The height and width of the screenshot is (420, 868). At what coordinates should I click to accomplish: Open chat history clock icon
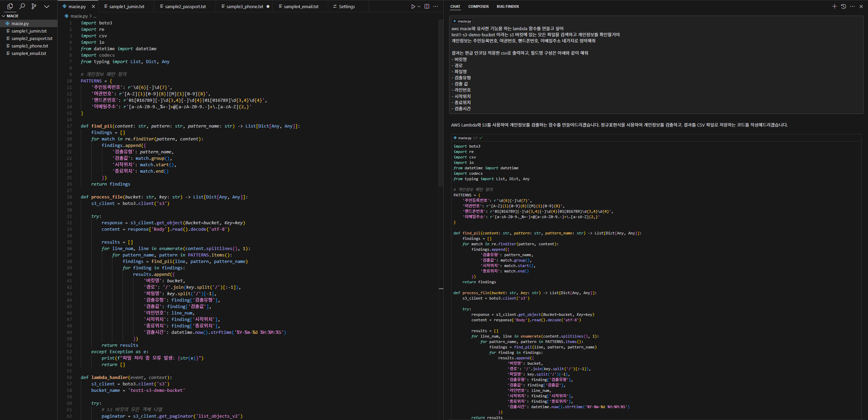click(x=843, y=6)
